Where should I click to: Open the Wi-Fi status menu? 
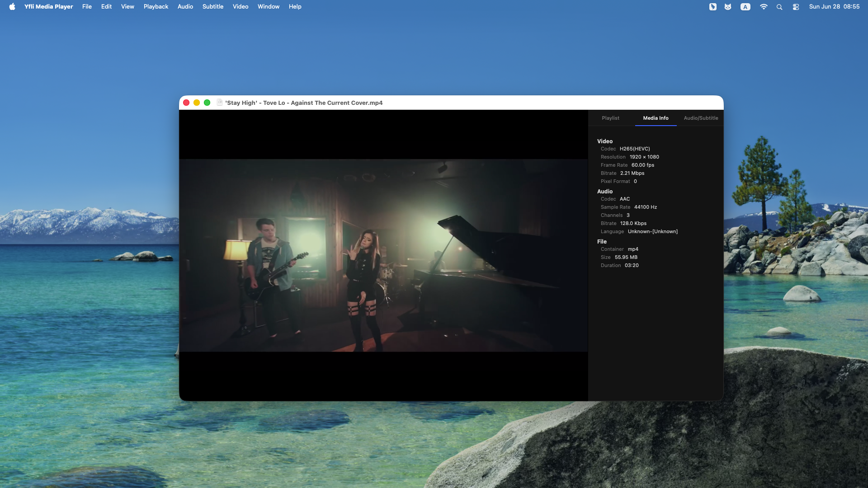pos(764,6)
